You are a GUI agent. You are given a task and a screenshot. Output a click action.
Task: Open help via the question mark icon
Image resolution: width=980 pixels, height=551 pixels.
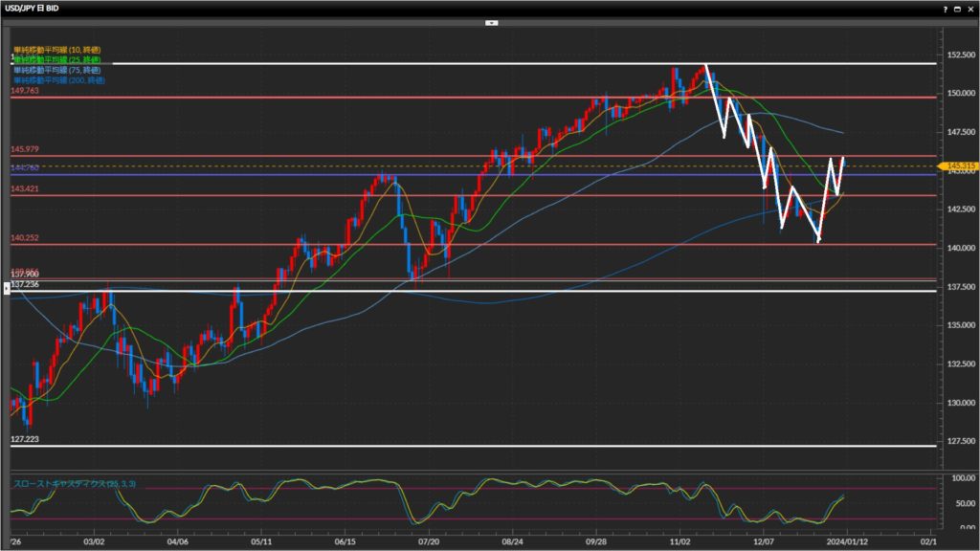[945, 9]
